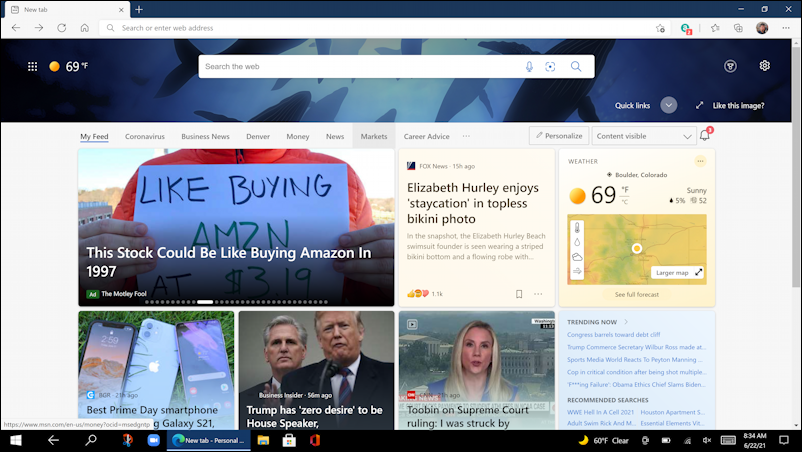The height and width of the screenshot is (452, 802).
Task: Open the Denver tab
Action: click(x=258, y=137)
